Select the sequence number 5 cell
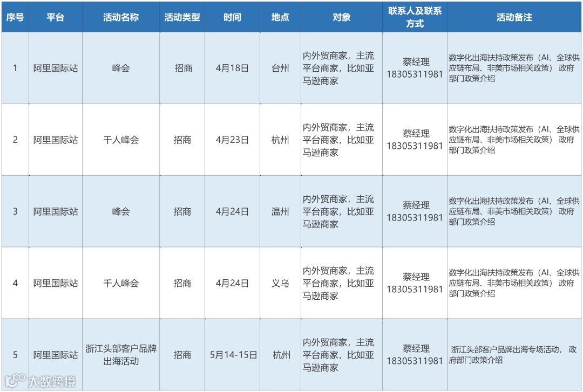Viewport: 583px width, 392px height. point(15,355)
